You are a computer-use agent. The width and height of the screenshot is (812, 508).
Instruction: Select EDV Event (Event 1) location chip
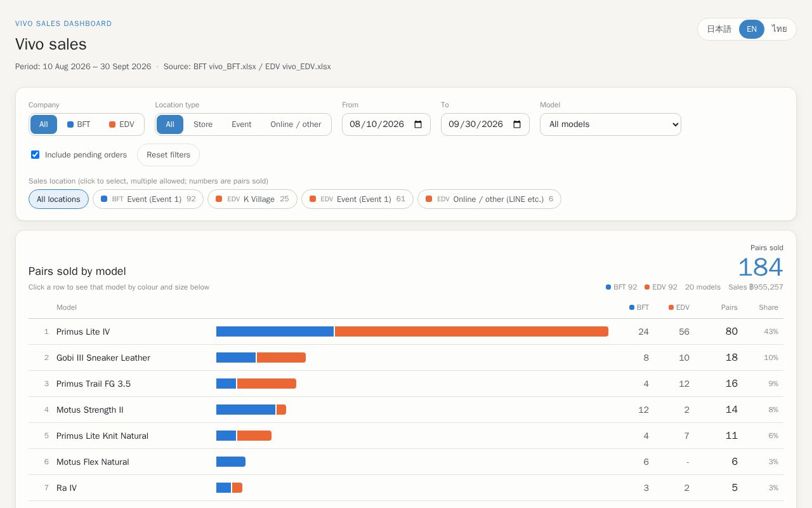pyautogui.click(x=357, y=199)
